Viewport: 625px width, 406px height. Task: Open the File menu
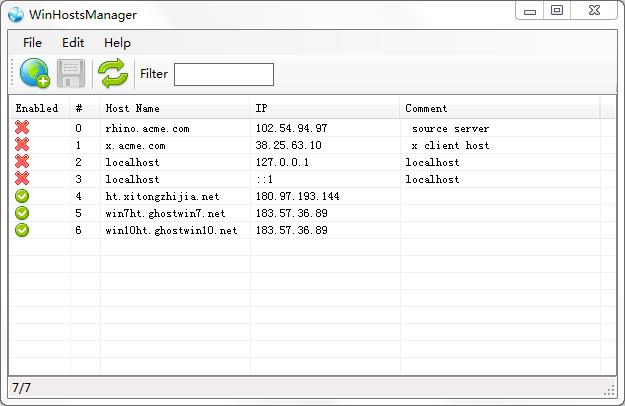coord(32,43)
